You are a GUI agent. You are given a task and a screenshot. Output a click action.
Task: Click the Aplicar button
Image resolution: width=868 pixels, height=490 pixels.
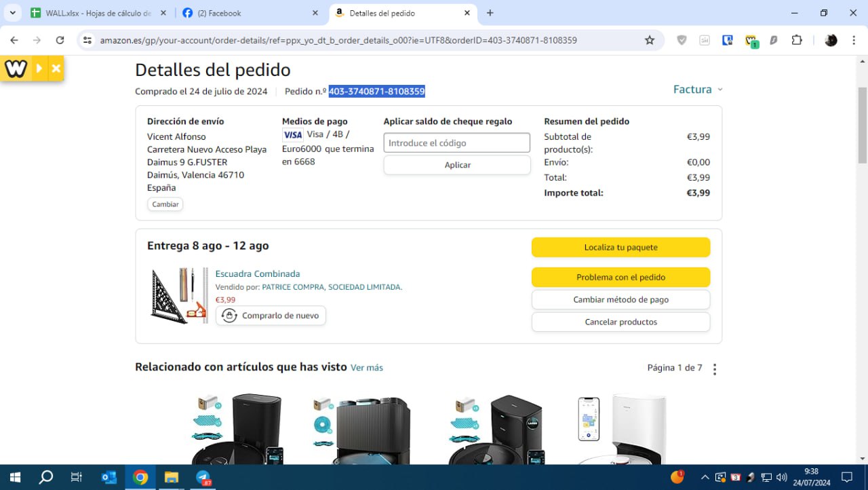coord(457,165)
